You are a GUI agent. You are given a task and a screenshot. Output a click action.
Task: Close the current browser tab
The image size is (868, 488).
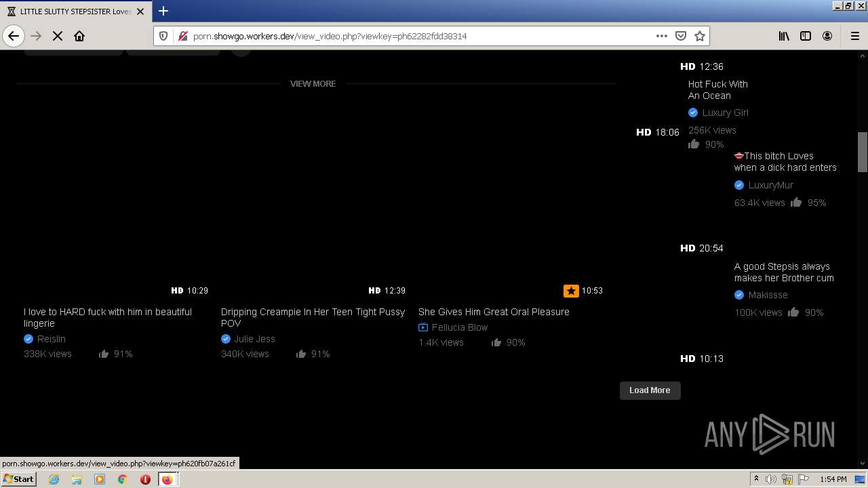(x=140, y=12)
